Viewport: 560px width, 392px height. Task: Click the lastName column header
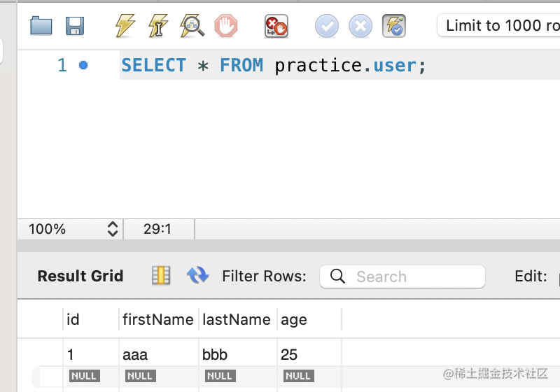[236, 320]
